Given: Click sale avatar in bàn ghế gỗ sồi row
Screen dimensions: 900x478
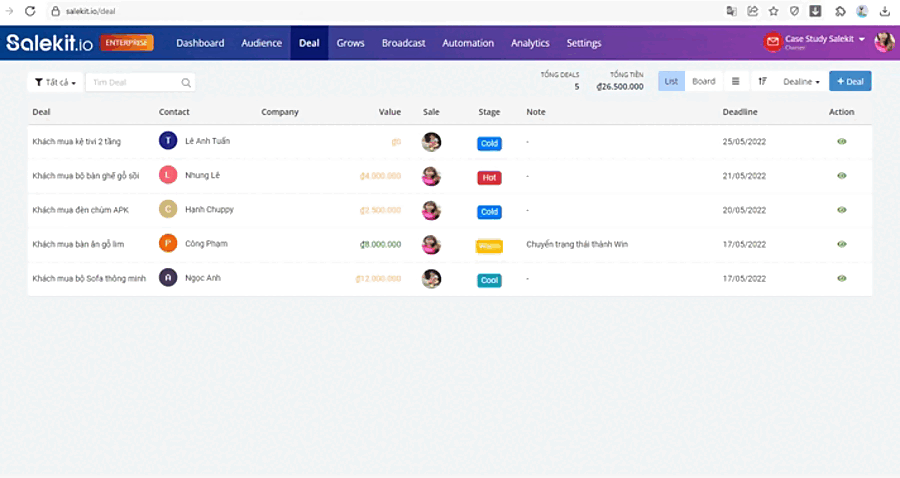Looking at the screenshot, I should click(431, 176).
